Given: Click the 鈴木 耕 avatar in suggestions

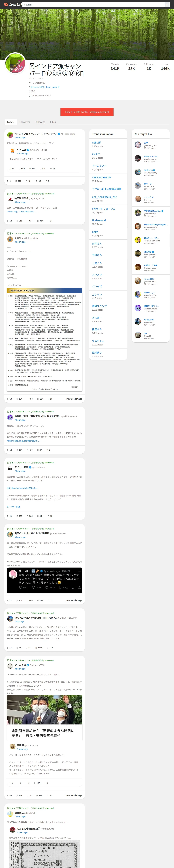Looking at the screenshot, I should pyautogui.click(x=138, y=186).
